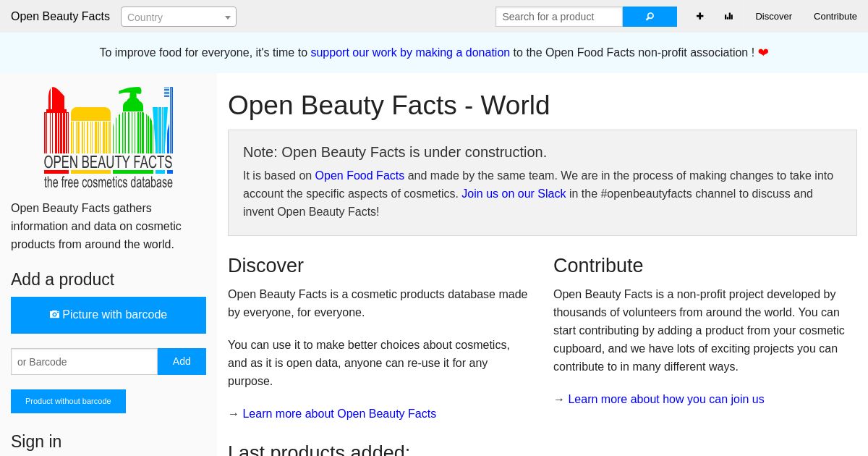Focus the Search for a product field
The image size is (868, 456).
tap(559, 17)
